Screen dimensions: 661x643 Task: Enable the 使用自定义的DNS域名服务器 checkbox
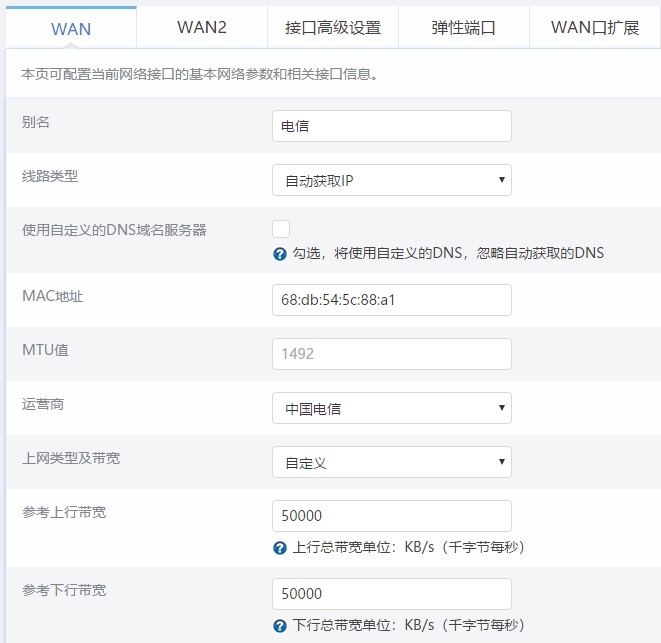(281, 229)
